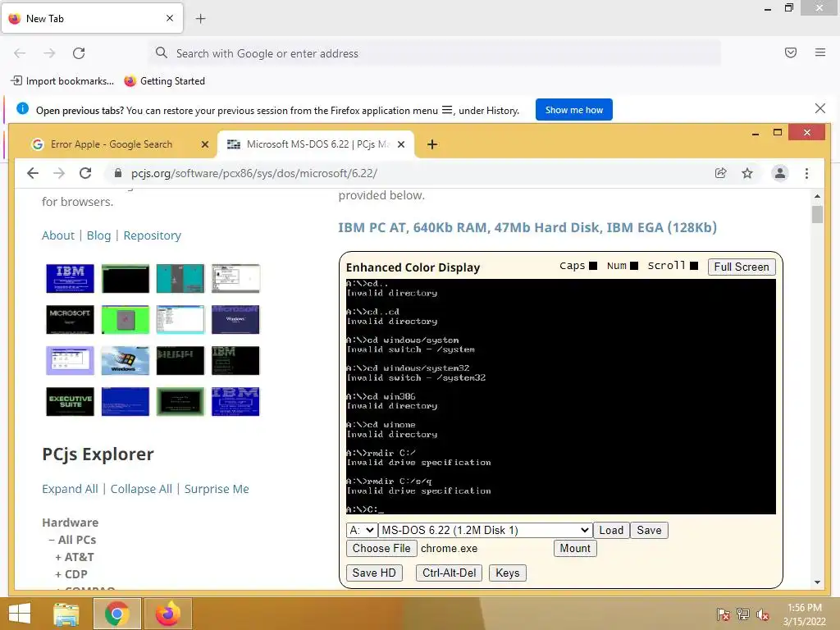The height and width of the screenshot is (630, 840).
Task: Open the Repository link
Action: pos(152,235)
